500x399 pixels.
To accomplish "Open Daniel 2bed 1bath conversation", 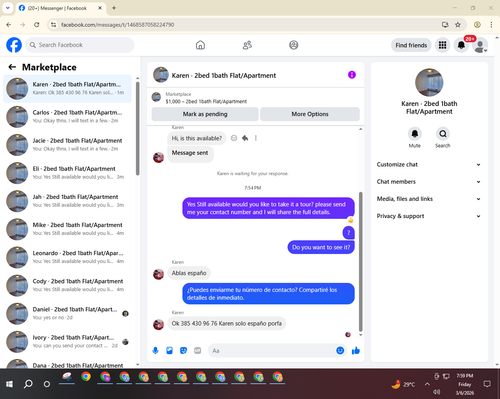I will tap(67, 313).
